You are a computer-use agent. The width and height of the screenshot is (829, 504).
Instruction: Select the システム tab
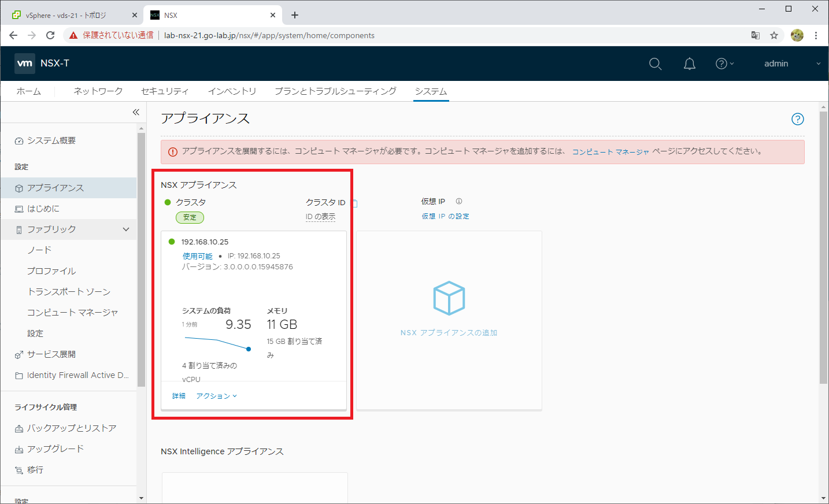pyautogui.click(x=431, y=91)
